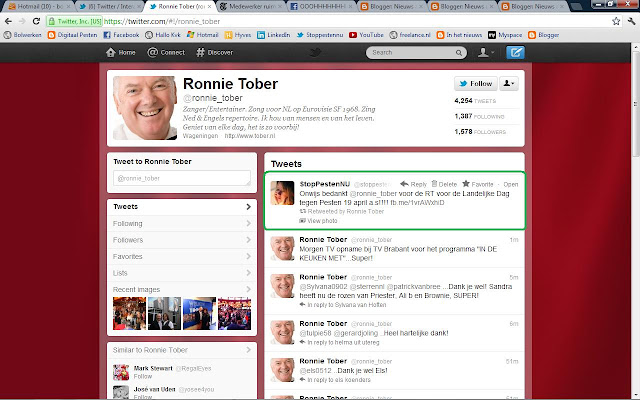640x400 pixels.
Task: Reply to the StopPestenNU tweet
Action: tap(413, 184)
